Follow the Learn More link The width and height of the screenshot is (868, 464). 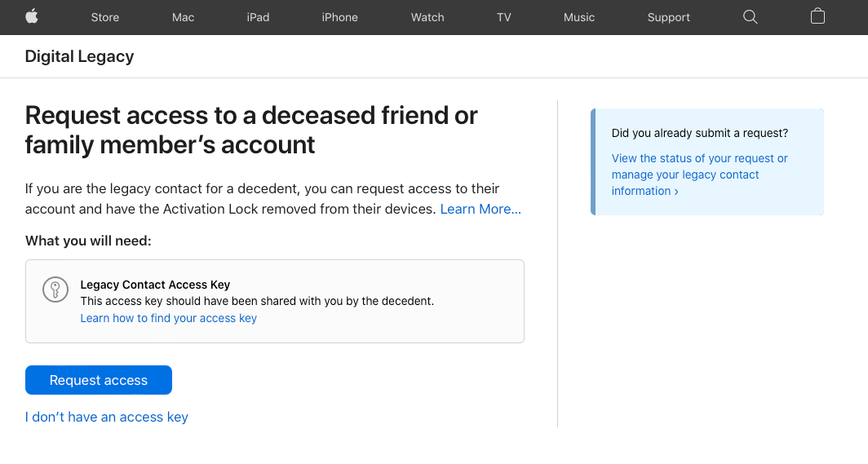pos(480,209)
